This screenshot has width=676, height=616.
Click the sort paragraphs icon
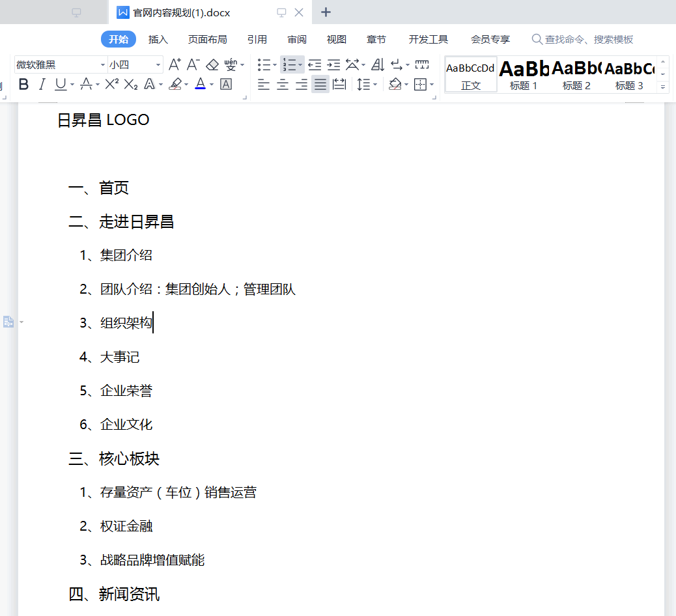[378, 64]
